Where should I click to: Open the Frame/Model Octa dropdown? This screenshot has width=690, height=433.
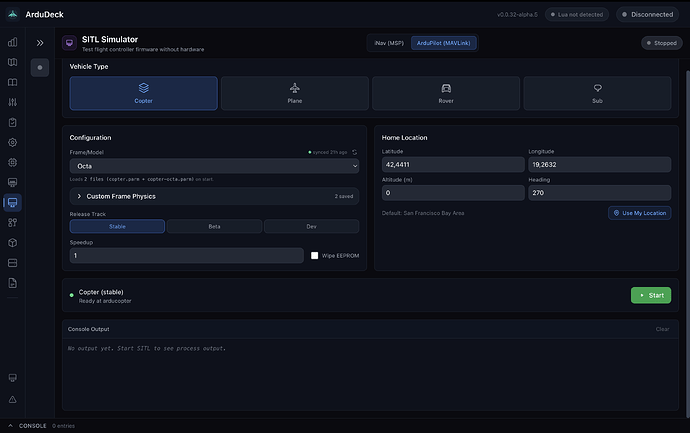pos(214,166)
